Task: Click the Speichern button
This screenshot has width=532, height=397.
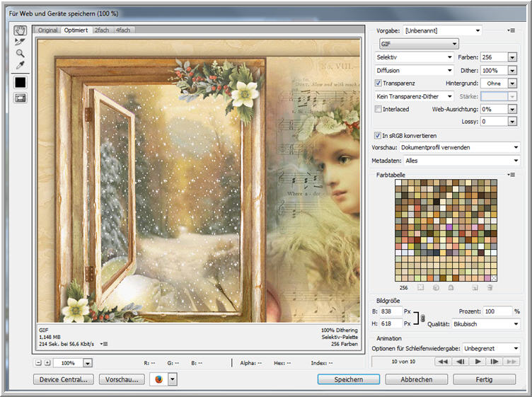Action: pos(349,379)
